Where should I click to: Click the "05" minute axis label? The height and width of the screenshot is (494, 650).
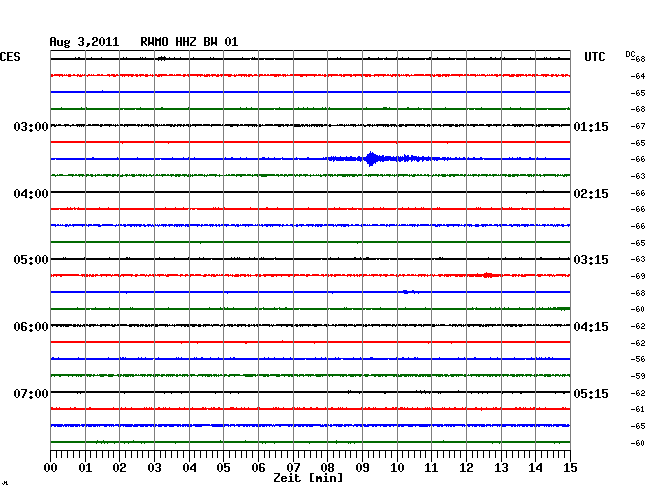click(x=223, y=468)
